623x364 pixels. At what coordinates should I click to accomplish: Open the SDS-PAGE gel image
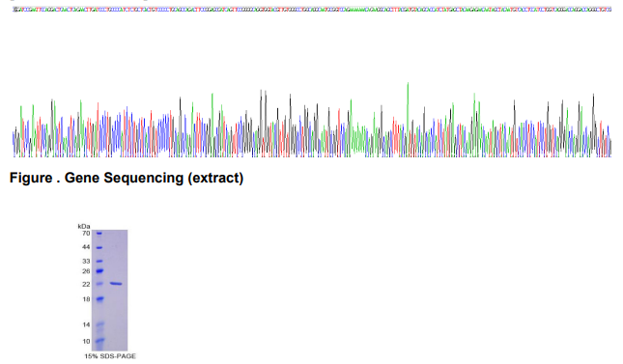[x=110, y=290]
